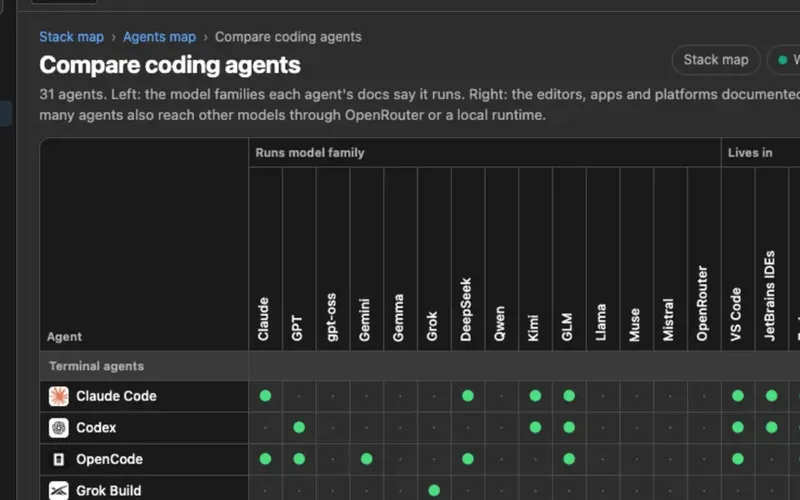Click the Lives in header
The height and width of the screenshot is (500, 800).
pos(750,153)
